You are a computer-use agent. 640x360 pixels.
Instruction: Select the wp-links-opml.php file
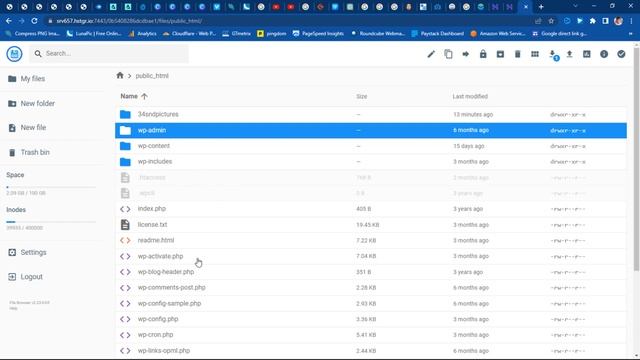pyautogui.click(x=371, y=351)
